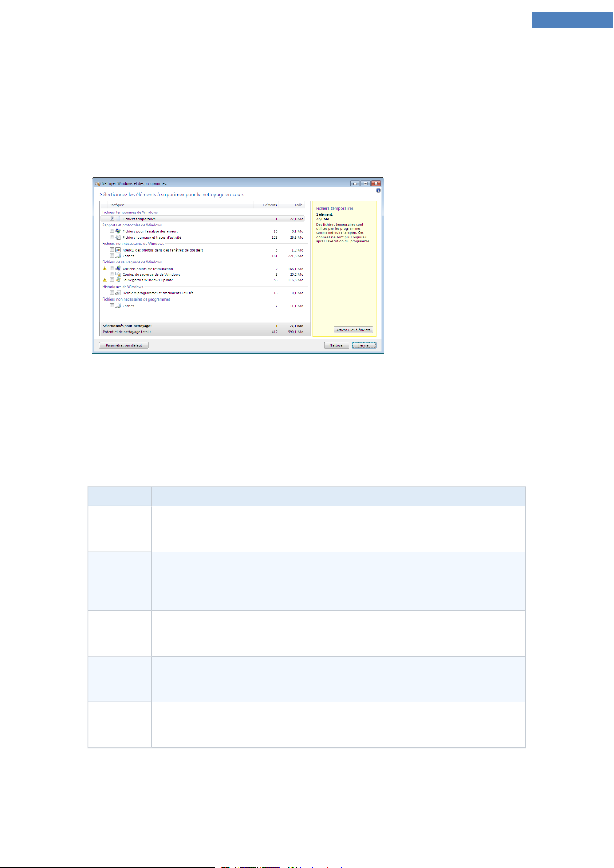Image resolution: width=614 pixels, height=868 pixels.
Task: Close the dialog with the Fermer button
Action: coord(364,345)
